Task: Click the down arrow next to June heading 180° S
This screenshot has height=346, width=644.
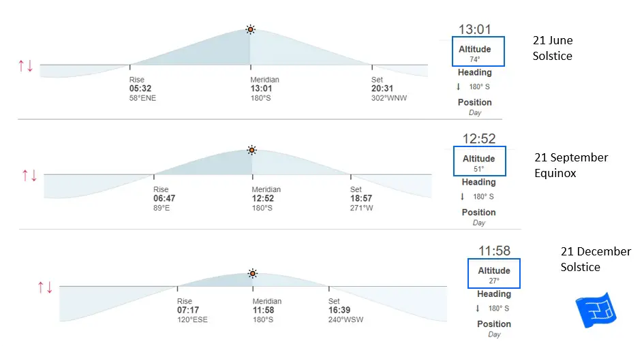Action: (x=459, y=87)
